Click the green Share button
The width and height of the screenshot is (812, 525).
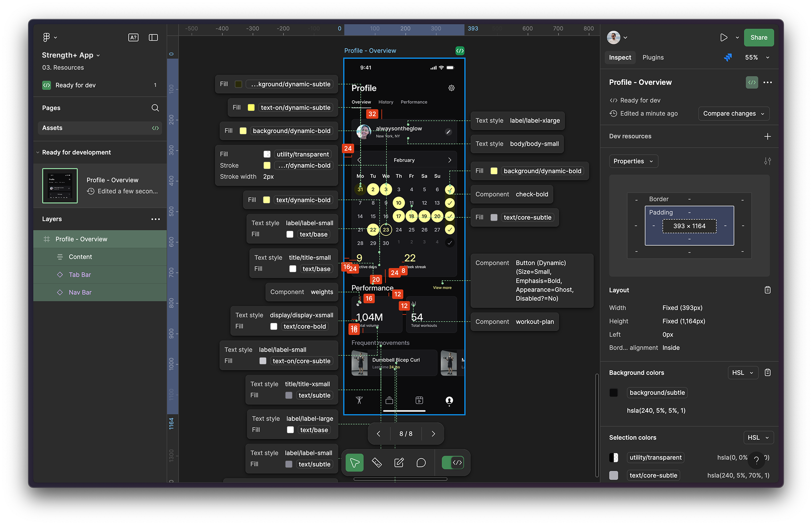pos(758,37)
